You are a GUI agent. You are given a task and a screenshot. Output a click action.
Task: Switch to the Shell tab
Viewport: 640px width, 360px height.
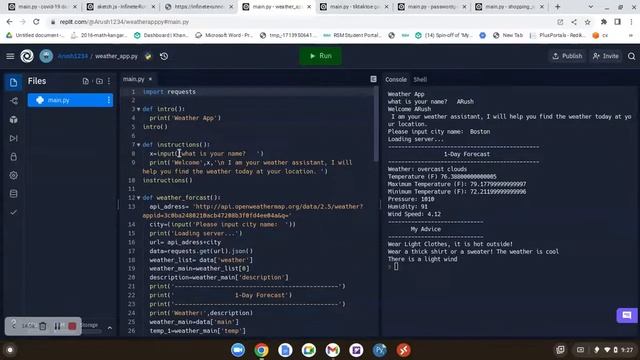pyautogui.click(x=420, y=80)
